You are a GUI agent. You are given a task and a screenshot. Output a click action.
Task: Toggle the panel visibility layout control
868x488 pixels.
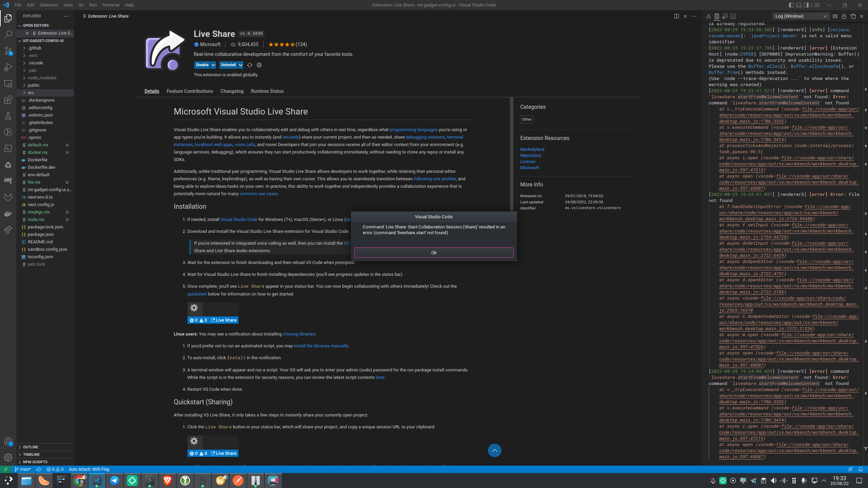799,5
